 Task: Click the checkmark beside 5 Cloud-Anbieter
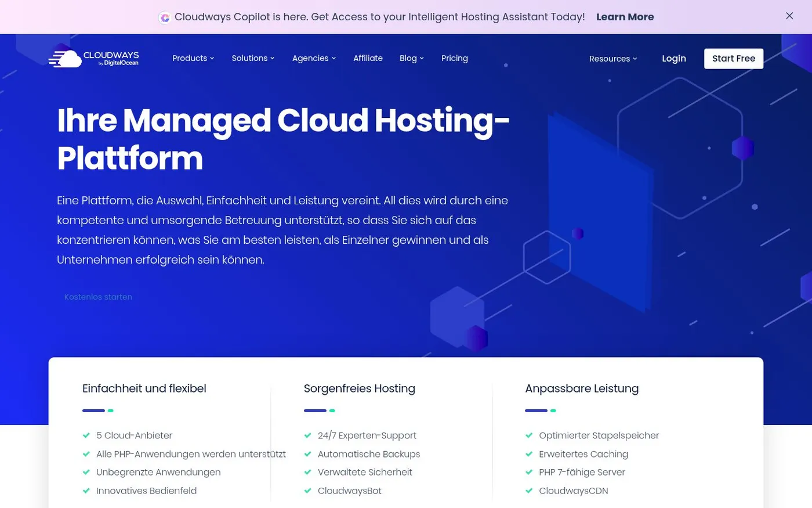86,435
